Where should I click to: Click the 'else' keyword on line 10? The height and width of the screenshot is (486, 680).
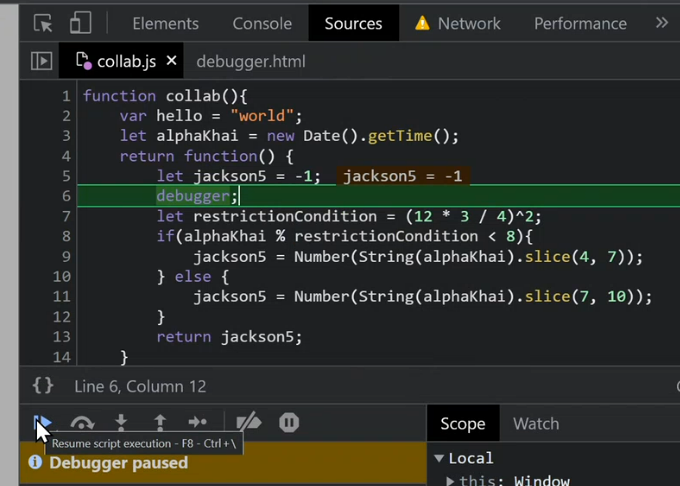click(x=193, y=277)
